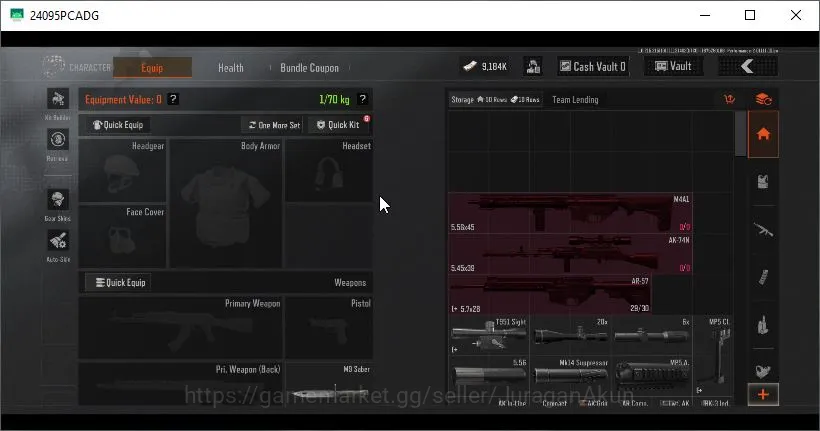Screen dimensions: 820x431
Task: Select the Body Armor equipment slot
Action: click(x=226, y=203)
